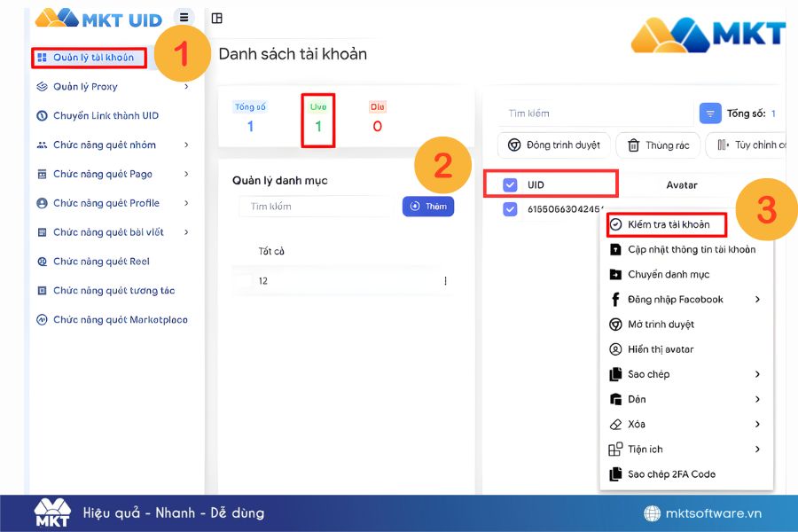This screenshot has width=798, height=532.
Task: Click the three-dot icon on category row 12
Action: 445,281
